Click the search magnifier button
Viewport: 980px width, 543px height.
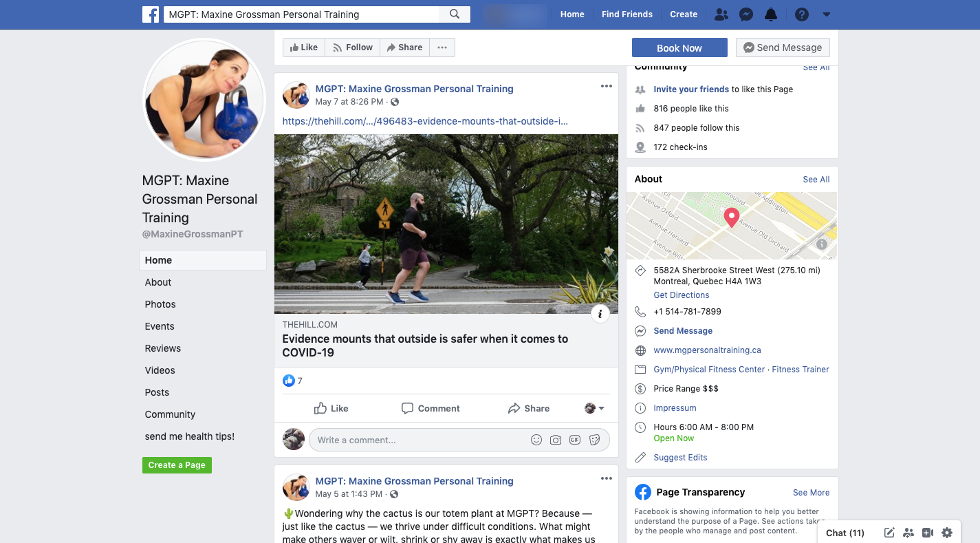tap(455, 14)
